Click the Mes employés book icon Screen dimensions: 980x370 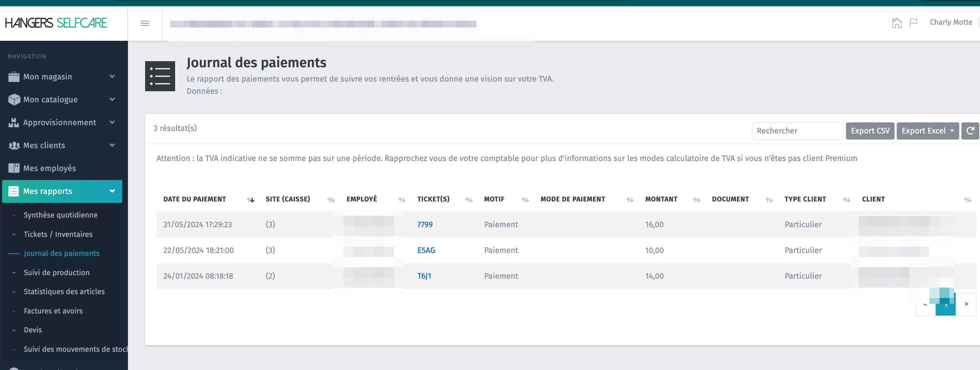pyautogui.click(x=14, y=168)
